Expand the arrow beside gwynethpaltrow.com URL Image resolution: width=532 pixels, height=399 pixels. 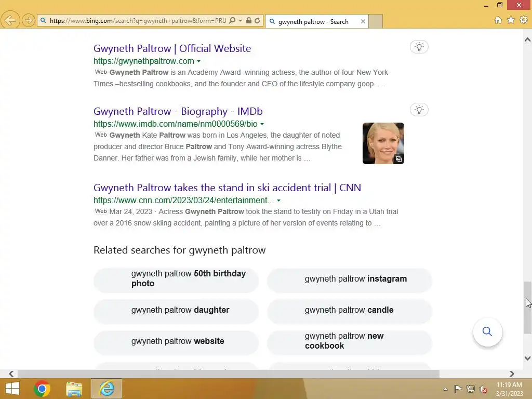click(199, 61)
